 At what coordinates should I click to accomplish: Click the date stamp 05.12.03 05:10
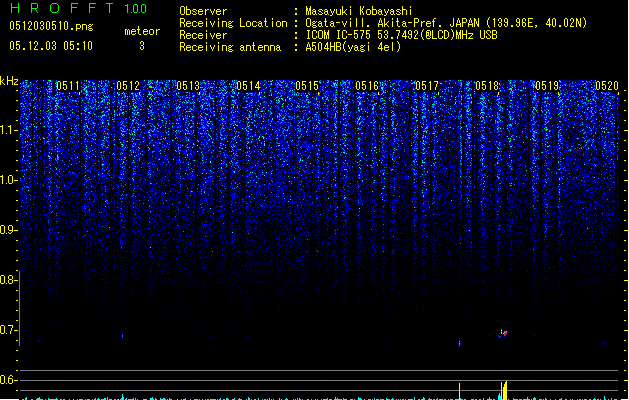(x=51, y=46)
